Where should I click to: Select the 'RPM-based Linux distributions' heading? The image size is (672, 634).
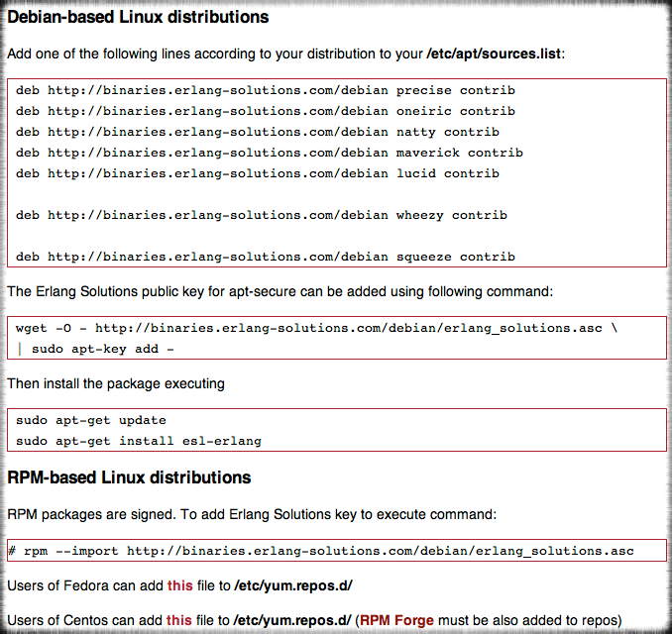[129, 477]
